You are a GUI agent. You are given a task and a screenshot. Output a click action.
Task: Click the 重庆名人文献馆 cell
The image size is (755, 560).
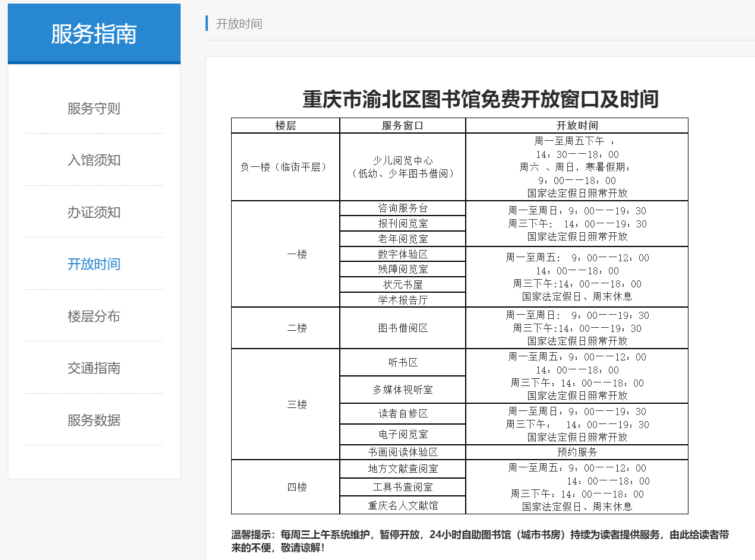pyautogui.click(x=403, y=505)
